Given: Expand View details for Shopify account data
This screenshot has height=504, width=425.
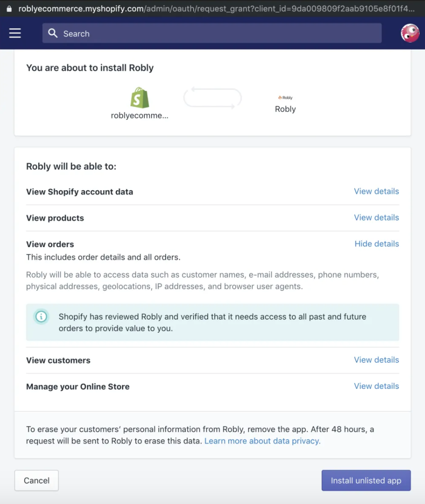Looking at the screenshot, I should click(x=376, y=191).
